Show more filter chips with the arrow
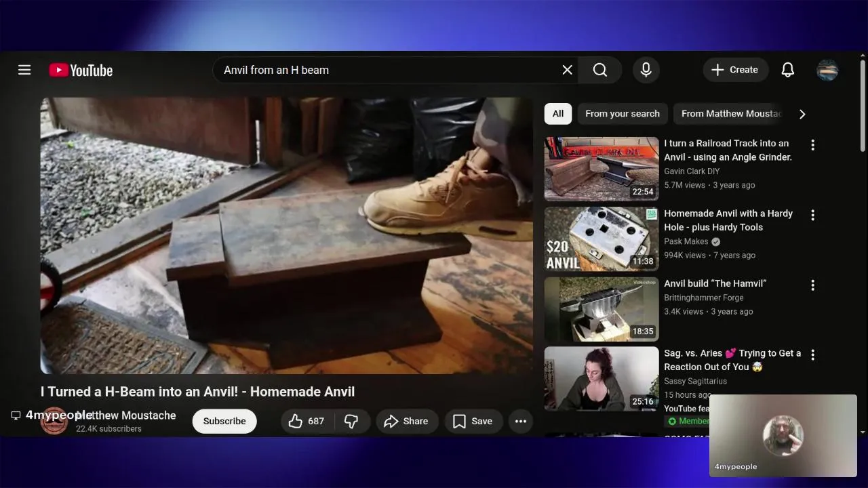The height and width of the screenshot is (488, 868). click(x=802, y=114)
